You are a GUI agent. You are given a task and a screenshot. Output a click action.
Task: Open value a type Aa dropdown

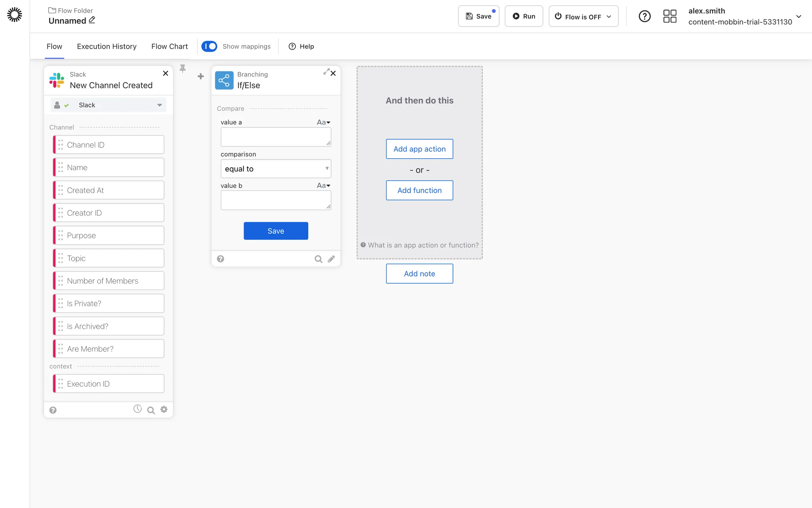coord(324,122)
